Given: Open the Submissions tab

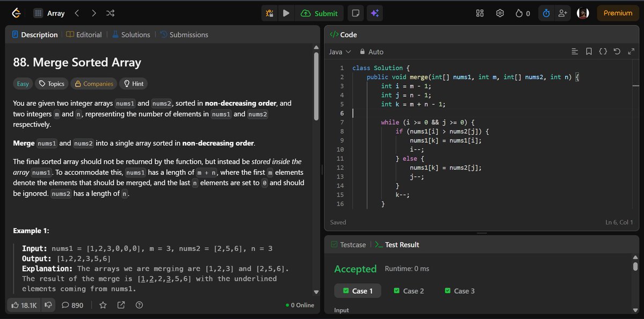Looking at the screenshot, I should [188, 34].
